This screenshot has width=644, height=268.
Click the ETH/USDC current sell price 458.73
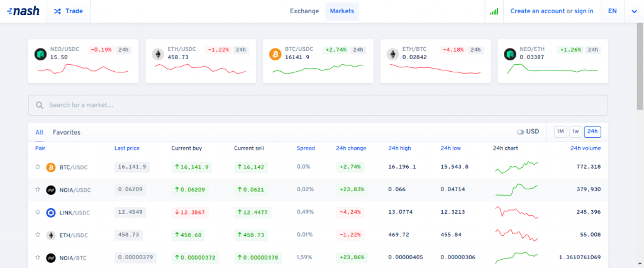(251, 235)
